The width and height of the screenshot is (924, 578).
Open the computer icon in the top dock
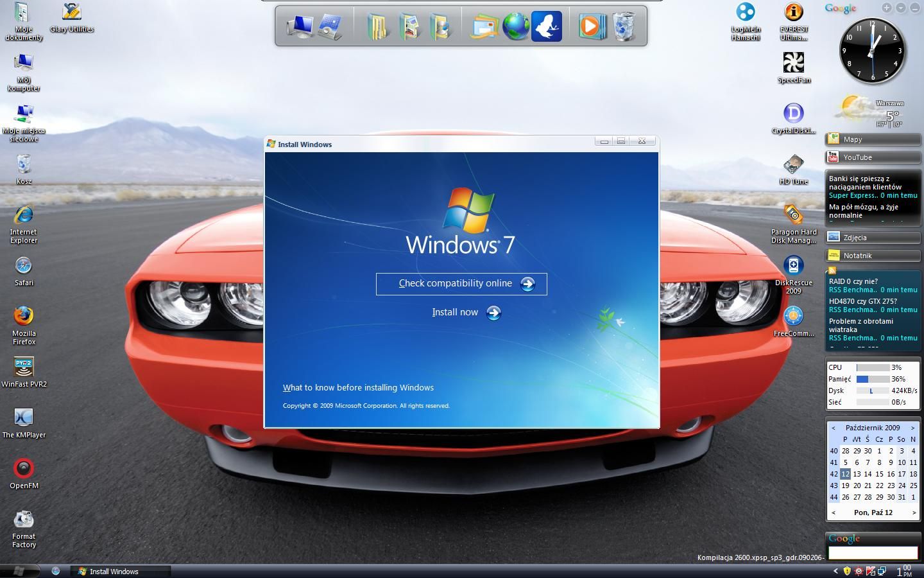(x=300, y=26)
